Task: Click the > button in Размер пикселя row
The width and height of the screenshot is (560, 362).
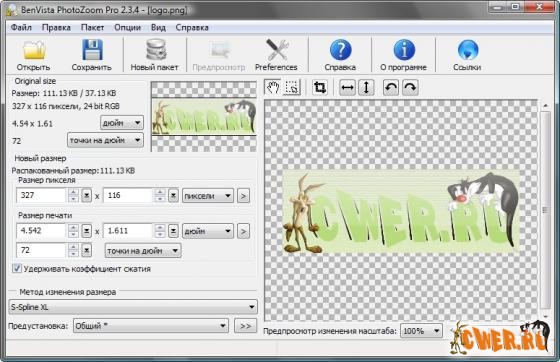Action: [243, 196]
